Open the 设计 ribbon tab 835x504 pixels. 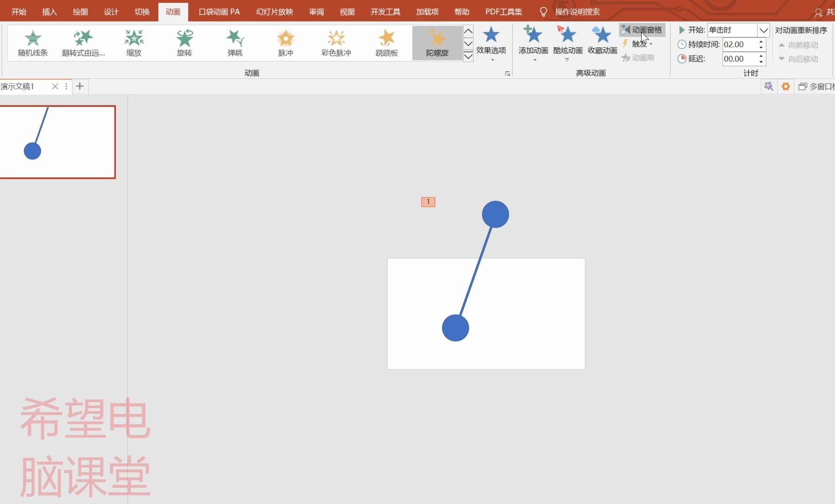coord(111,12)
